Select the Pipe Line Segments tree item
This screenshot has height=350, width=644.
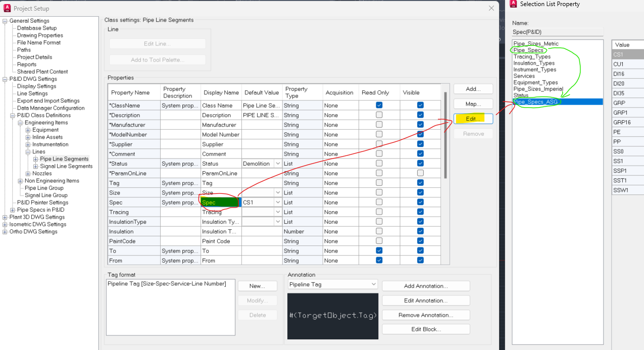click(x=66, y=159)
